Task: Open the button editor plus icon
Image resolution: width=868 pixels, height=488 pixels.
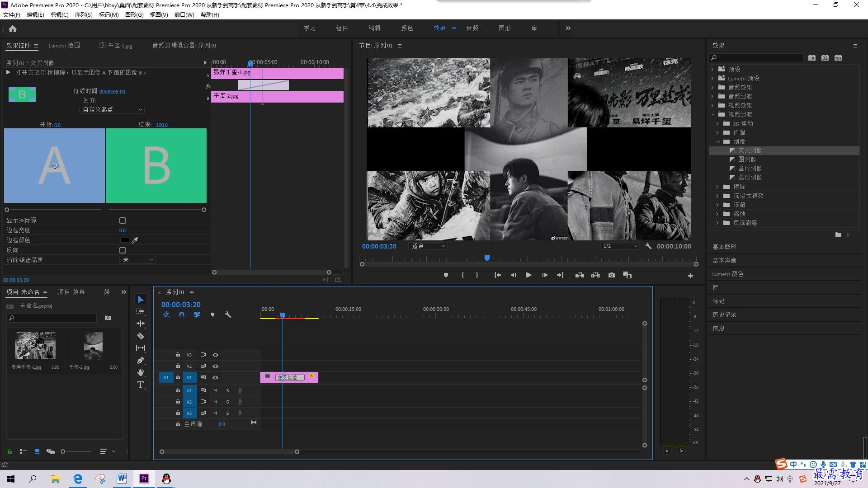Action: (690, 276)
